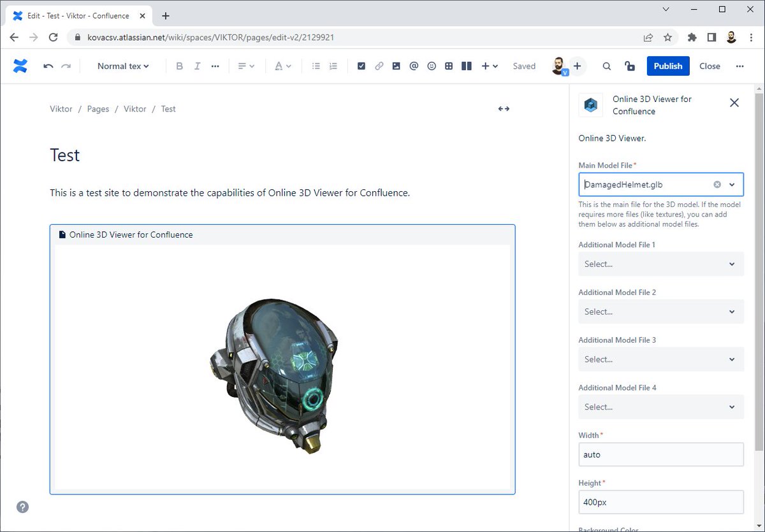765x532 pixels.
Task: Open the Normal text style dropdown
Action: click(x=123, y=66)
